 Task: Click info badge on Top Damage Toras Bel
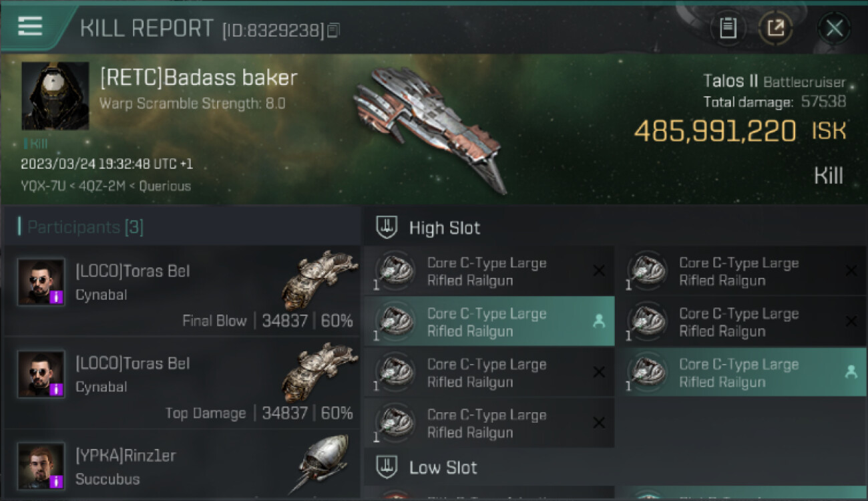click(57, 389)
